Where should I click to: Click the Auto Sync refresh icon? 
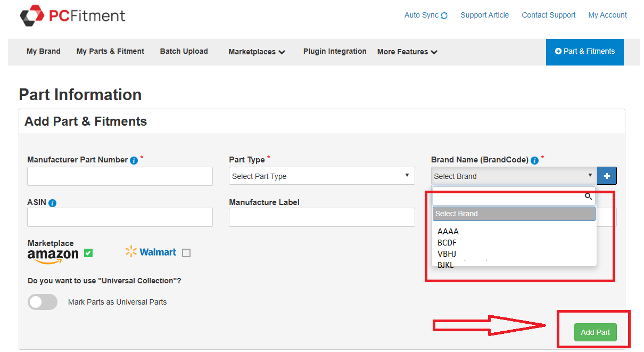coord(445,15)
